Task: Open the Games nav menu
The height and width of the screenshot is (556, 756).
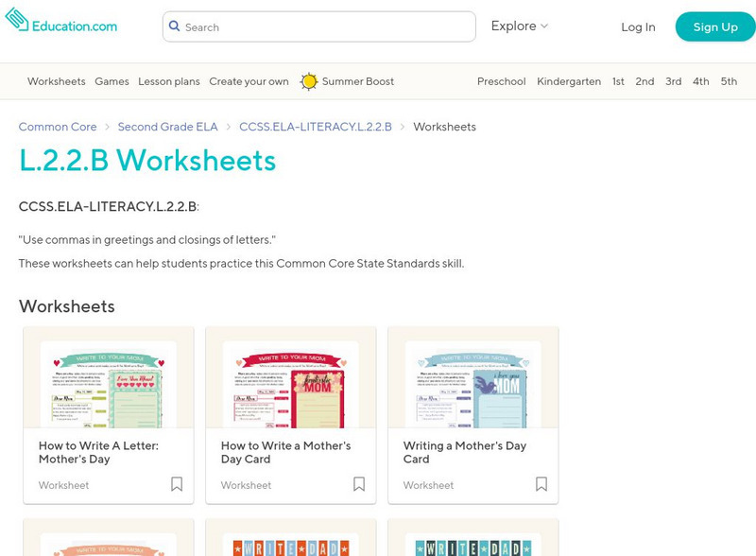Action: 112,81
